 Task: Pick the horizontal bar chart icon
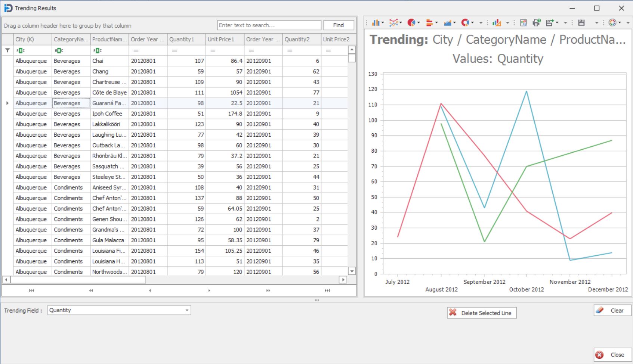click(429, 23)
